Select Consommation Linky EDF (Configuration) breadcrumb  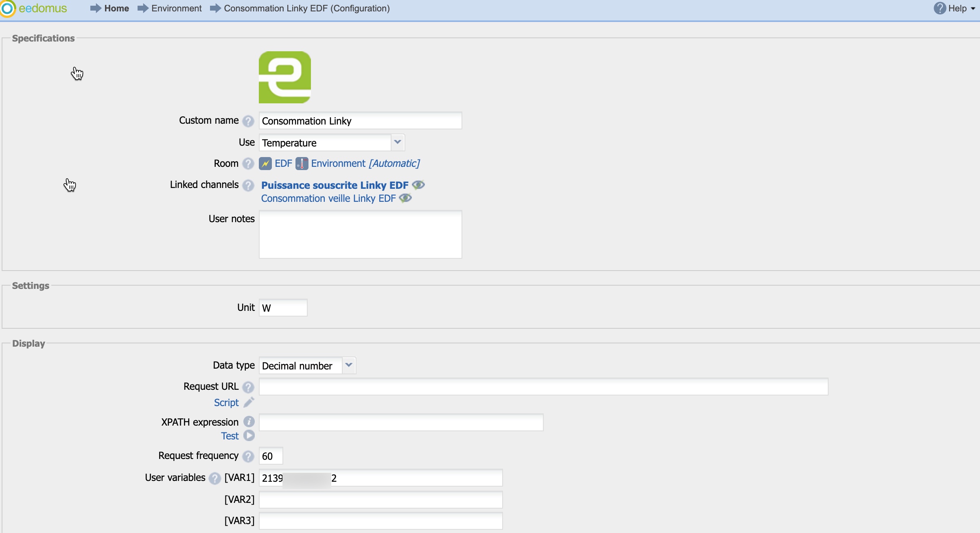click(x=307, y=9)
